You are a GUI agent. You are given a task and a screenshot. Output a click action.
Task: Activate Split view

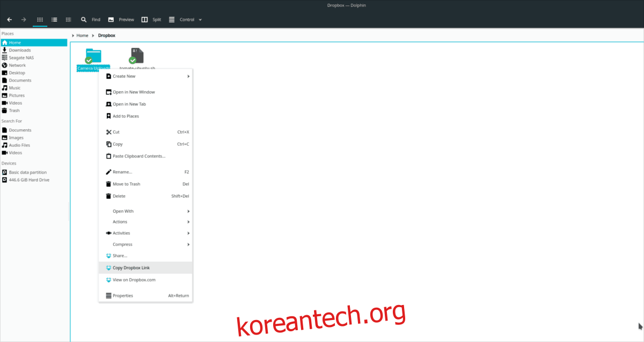[x=151, y=19]
